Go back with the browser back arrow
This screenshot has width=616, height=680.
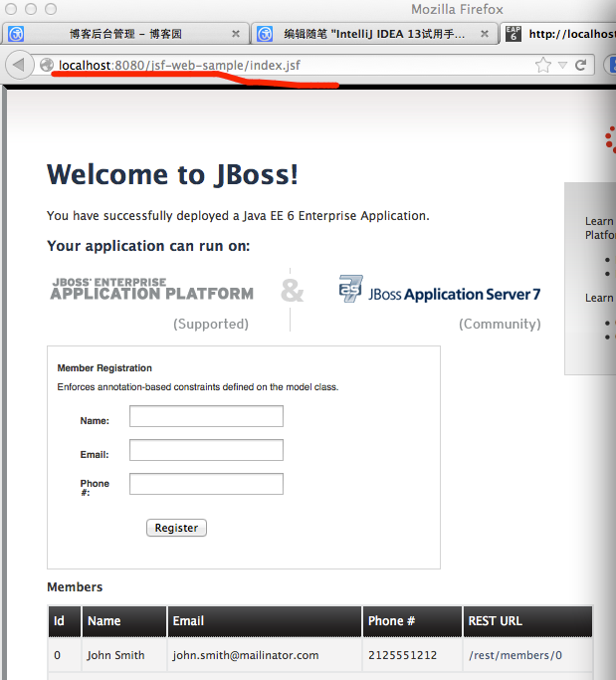click(x=20, y=65)
